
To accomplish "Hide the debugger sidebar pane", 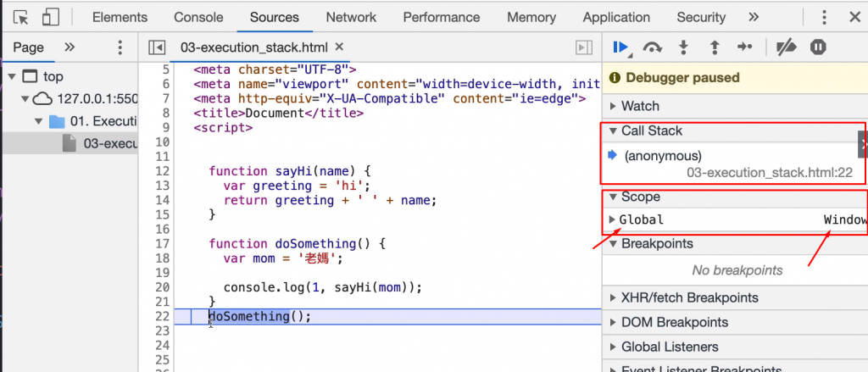I will pyautogui.click(x=583, y=47).
